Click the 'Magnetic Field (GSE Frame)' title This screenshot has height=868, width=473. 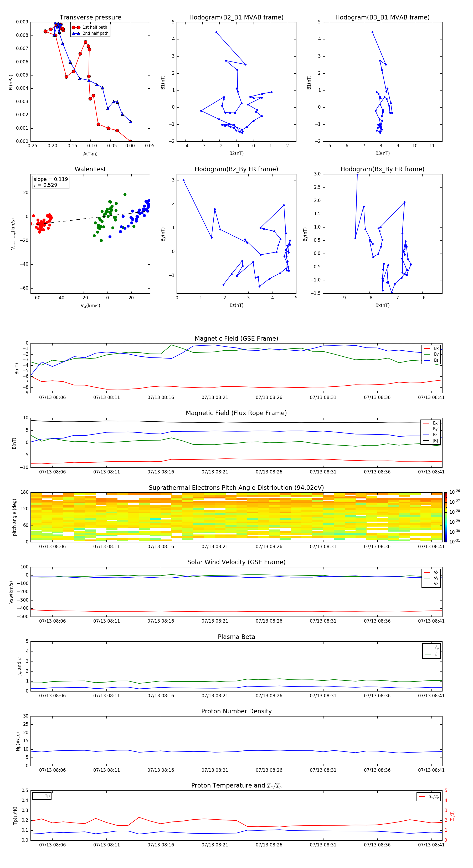click(236, 338)
